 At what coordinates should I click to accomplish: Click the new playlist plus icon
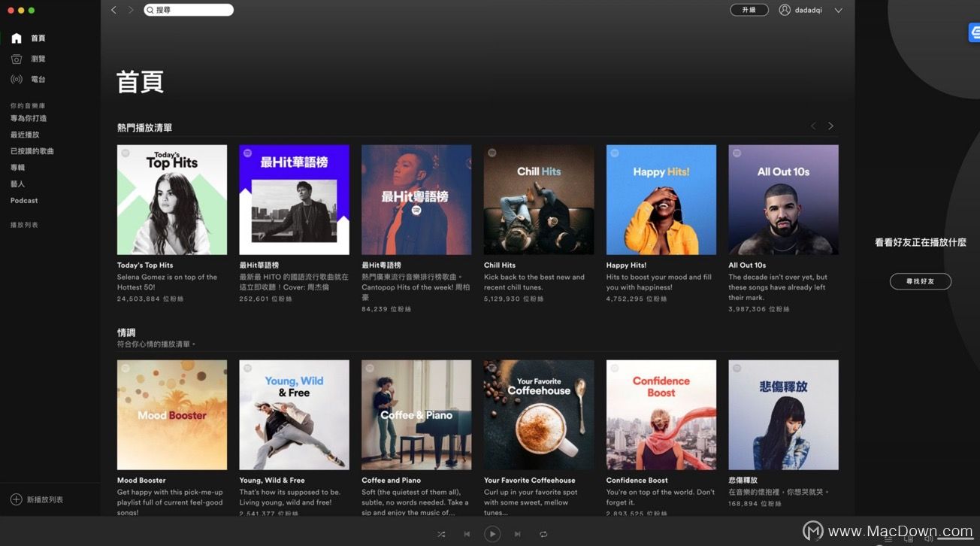pyautogui.click(x=16, y=499)
